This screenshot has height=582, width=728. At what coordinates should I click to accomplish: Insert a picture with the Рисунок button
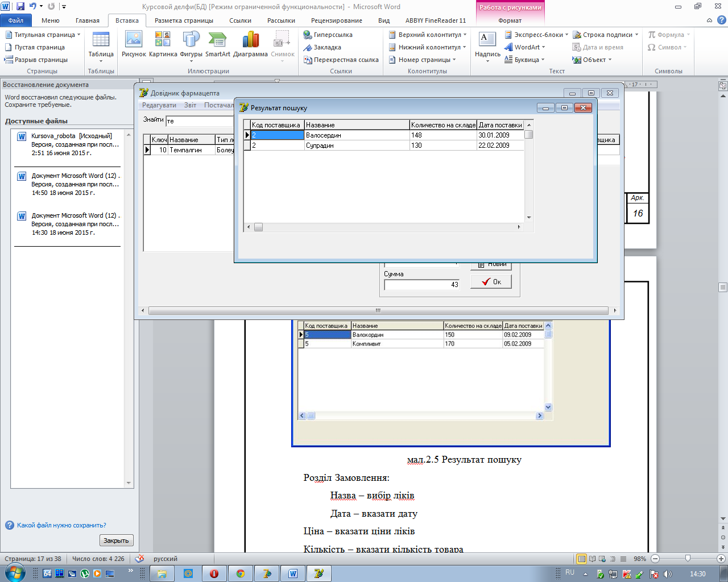tap(134, 44)
